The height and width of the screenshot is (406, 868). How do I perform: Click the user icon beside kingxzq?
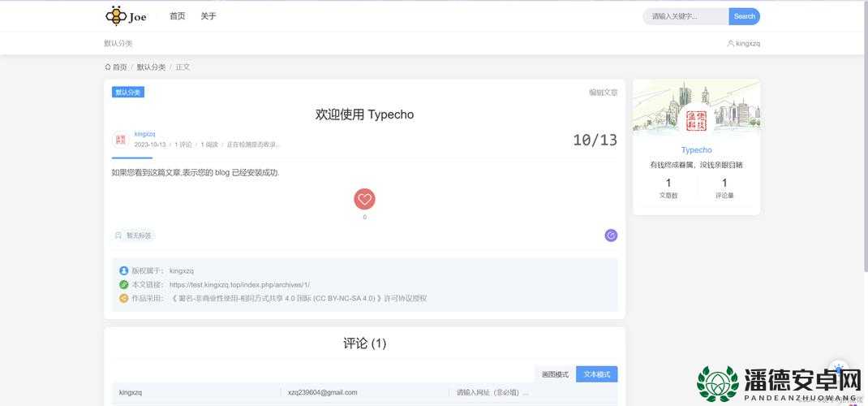tap(731, 43)
